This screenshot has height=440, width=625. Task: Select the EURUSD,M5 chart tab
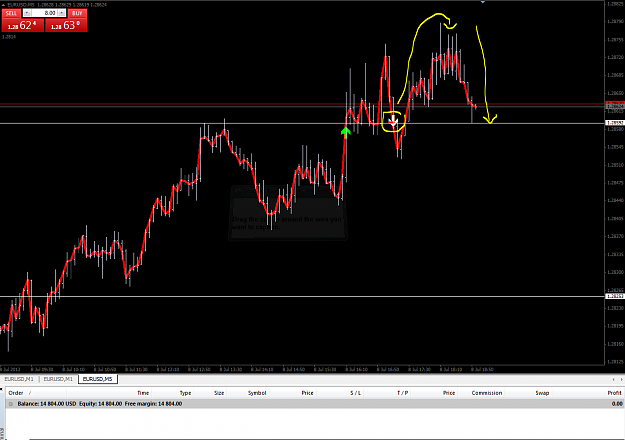pyautogui.click(x=98, y=379)
